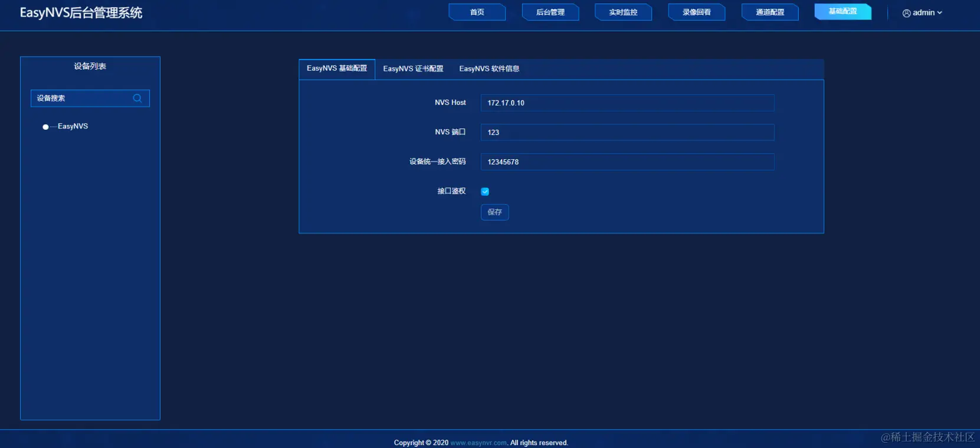Focus the NVS 端口 input field
The image size is (980, 448).
pos(628,133)
